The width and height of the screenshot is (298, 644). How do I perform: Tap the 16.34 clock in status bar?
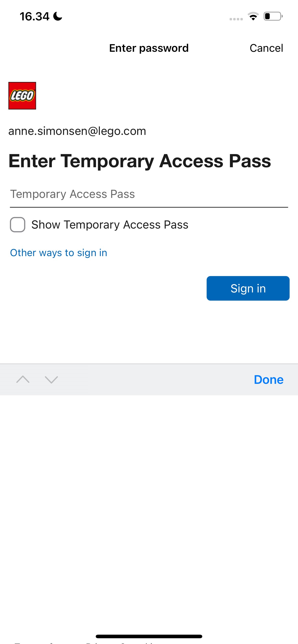click(35, 17)
